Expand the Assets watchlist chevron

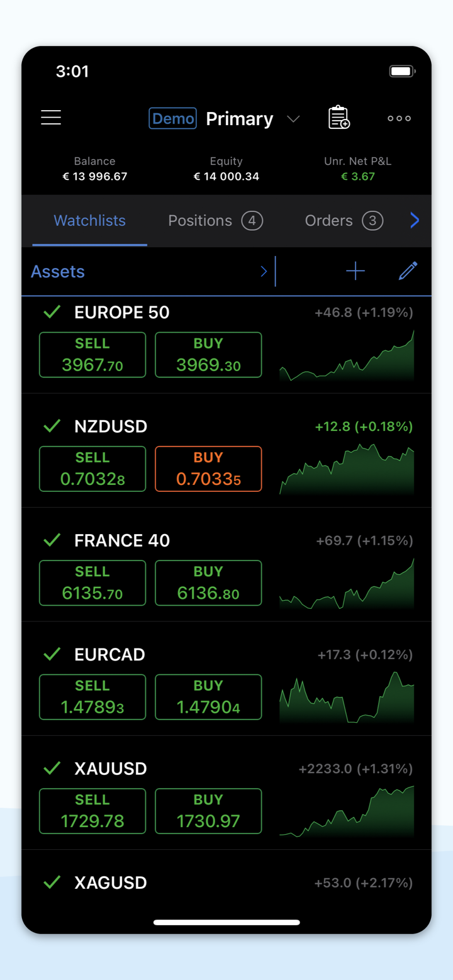pos(264,271)
